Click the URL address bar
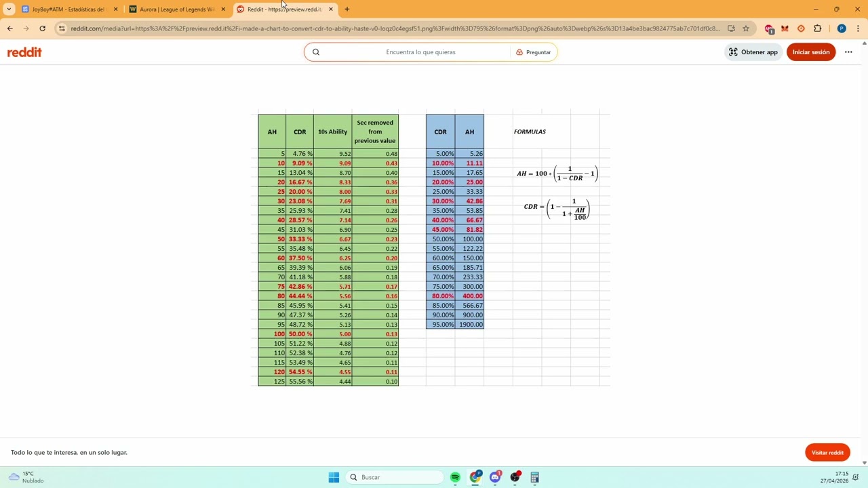 coord(395,28)
